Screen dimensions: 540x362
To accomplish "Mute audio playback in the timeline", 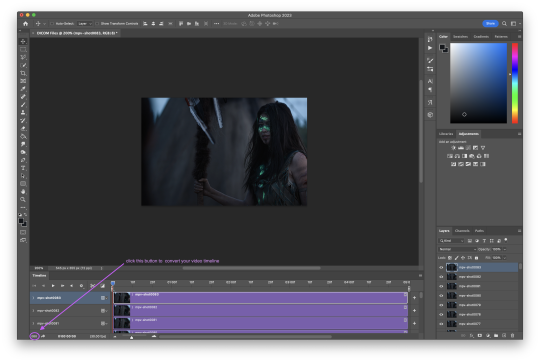I will click(x=72, y=286).
